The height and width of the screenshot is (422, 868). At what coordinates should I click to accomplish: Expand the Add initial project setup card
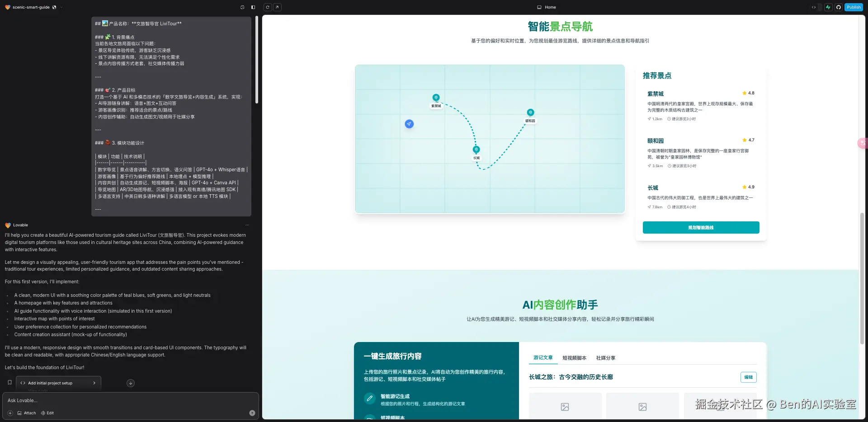point(58,383)
